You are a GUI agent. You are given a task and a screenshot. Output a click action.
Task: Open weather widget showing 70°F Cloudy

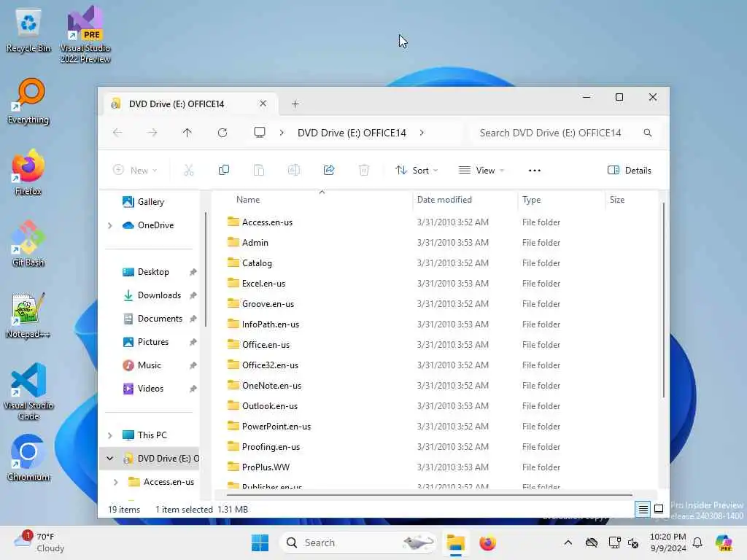pos(39,542)
